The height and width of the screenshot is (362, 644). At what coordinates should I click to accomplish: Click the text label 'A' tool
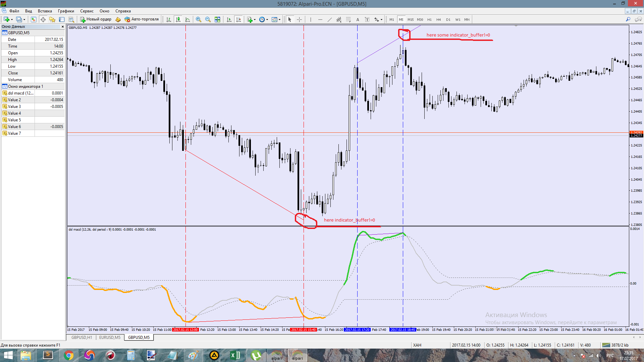358,19
